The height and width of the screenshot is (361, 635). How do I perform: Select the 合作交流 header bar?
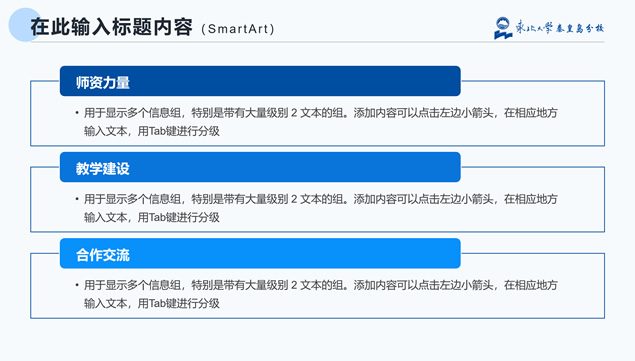[x=260, y=253]
